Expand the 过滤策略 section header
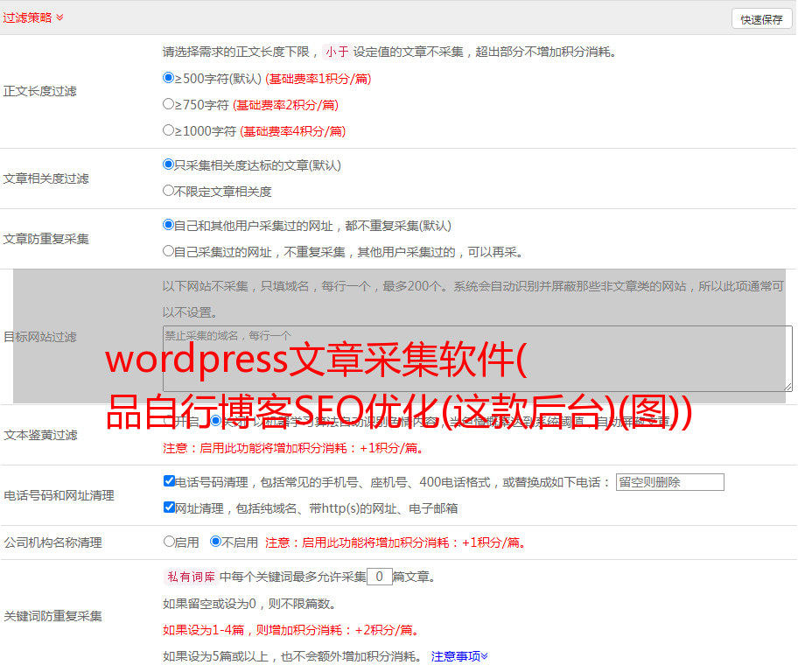The image size is (798, 672). 33,17
